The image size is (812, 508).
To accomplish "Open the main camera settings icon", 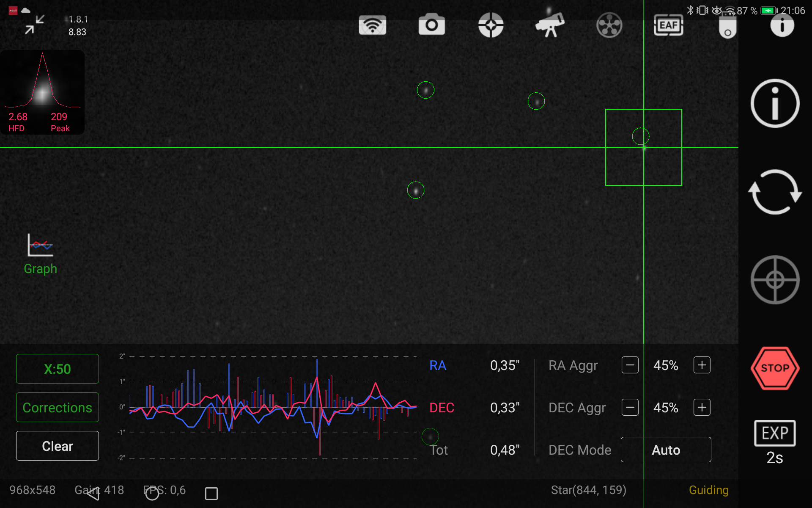I will [431, 24].
